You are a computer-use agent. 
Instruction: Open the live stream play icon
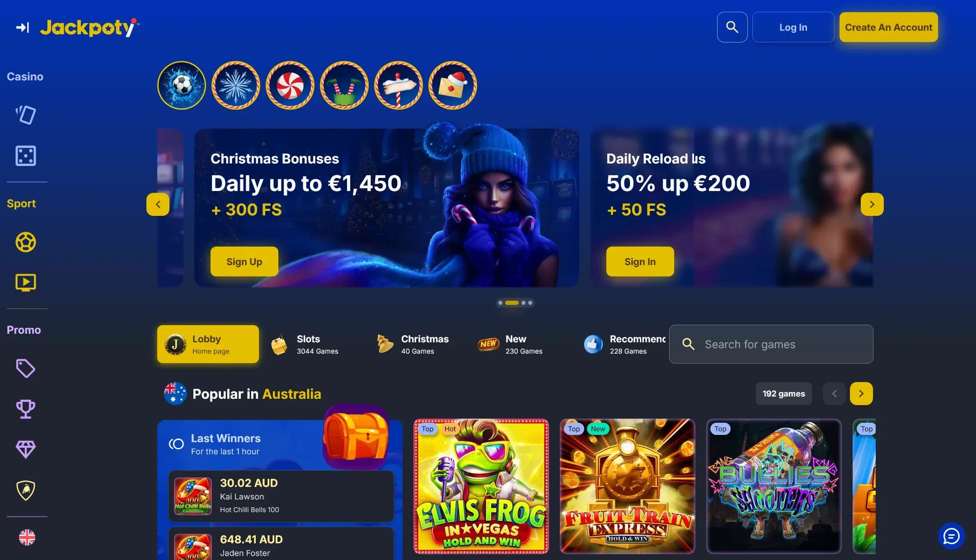pyautogui.click(x=26, y=283)
